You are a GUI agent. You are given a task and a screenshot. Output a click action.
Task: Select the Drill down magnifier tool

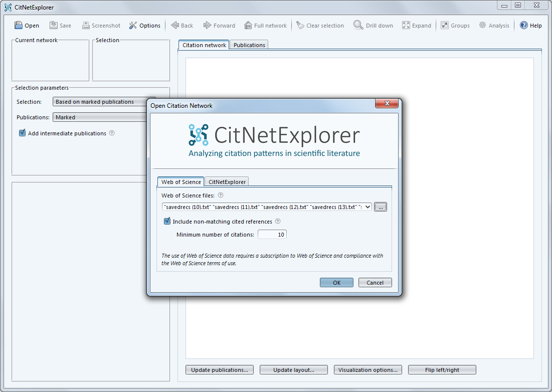click(358, 26)
